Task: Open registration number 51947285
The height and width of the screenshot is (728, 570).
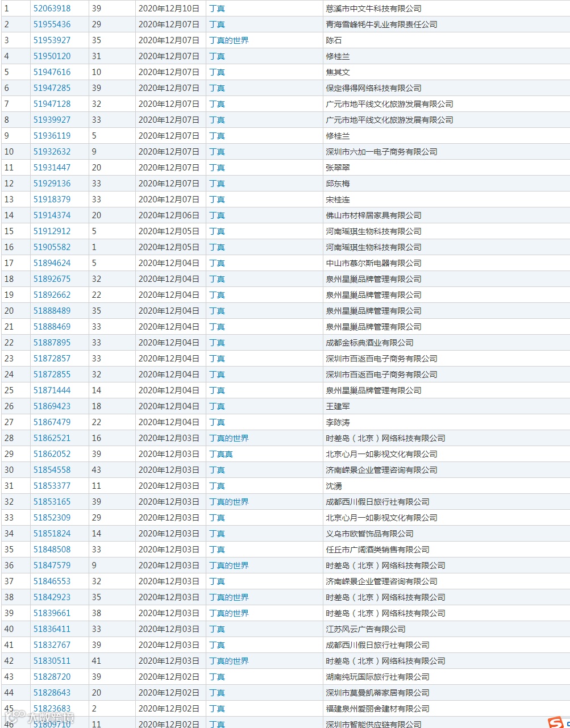Action: pos(52,88)
